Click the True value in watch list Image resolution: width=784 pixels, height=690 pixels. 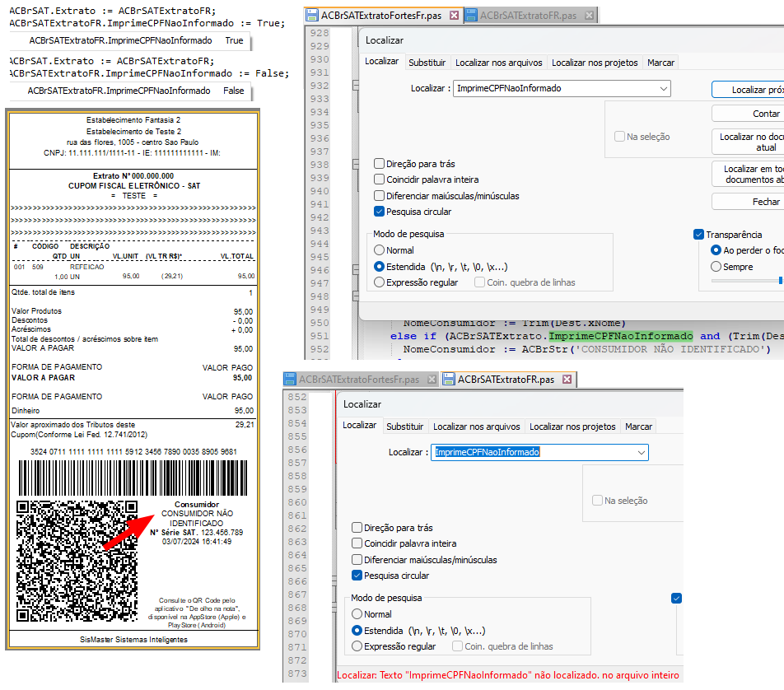tap(234, 40)
